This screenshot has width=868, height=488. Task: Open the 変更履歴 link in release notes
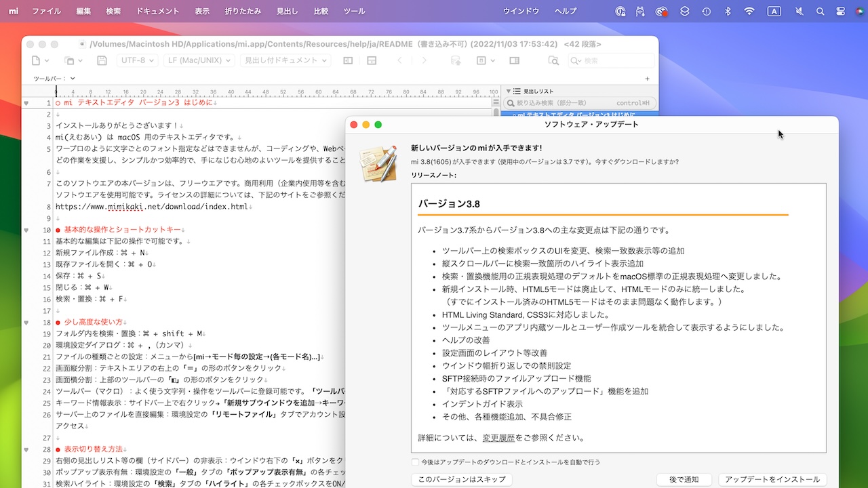click(498, 438)
